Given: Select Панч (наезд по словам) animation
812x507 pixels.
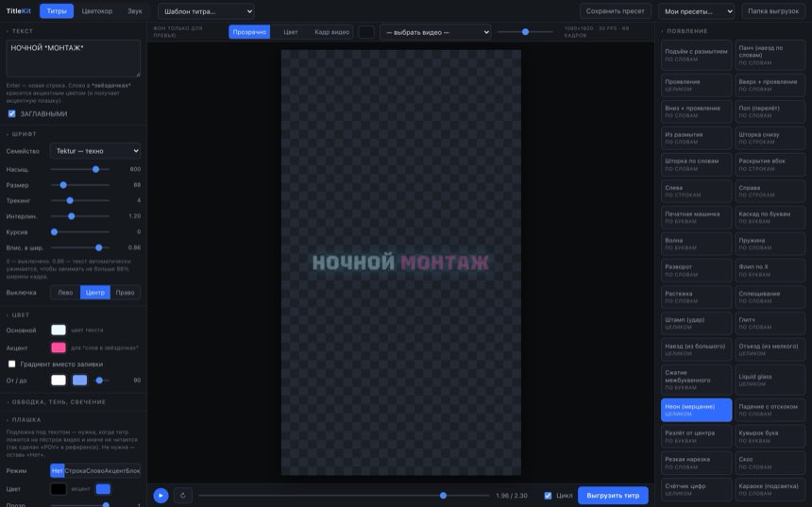Looking at the screenshot, I should tap(770, 56).
